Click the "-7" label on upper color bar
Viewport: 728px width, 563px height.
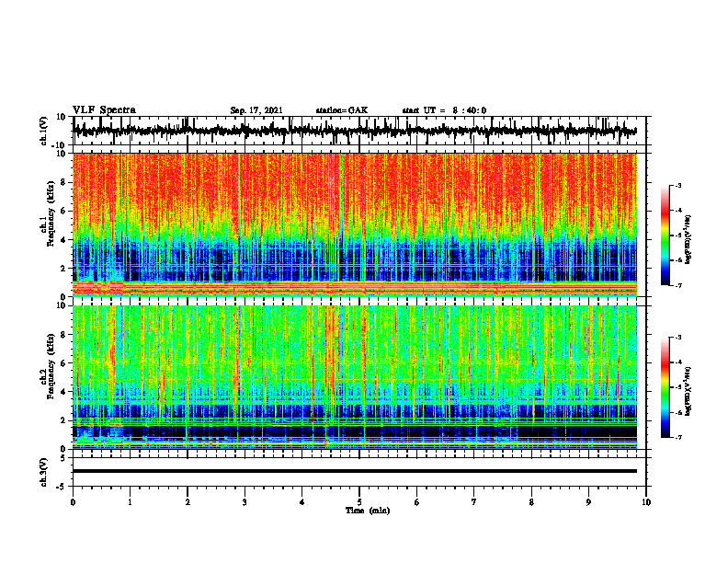[677, 285]
